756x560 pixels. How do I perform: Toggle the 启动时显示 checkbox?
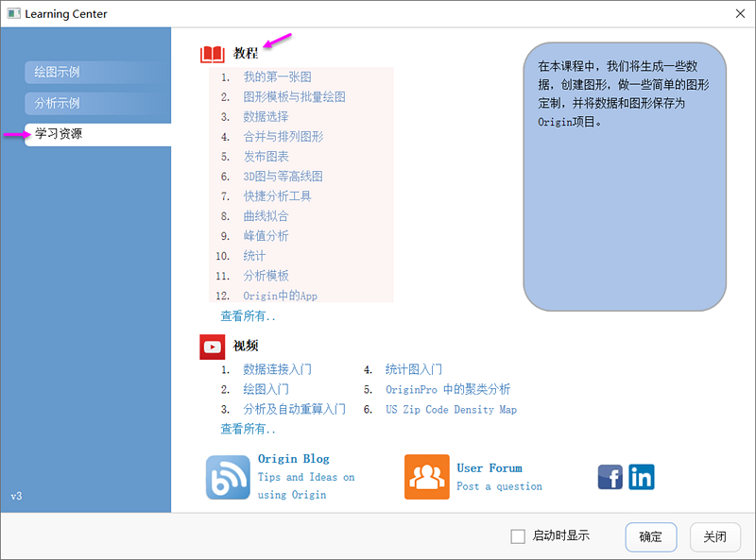pyautogui.click(x=518, y=536)
